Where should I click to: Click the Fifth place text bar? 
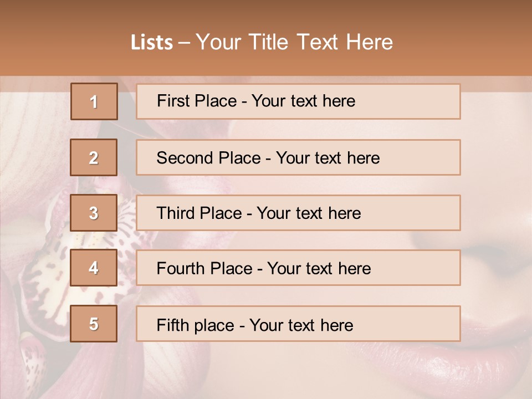[x=298, y=324]
